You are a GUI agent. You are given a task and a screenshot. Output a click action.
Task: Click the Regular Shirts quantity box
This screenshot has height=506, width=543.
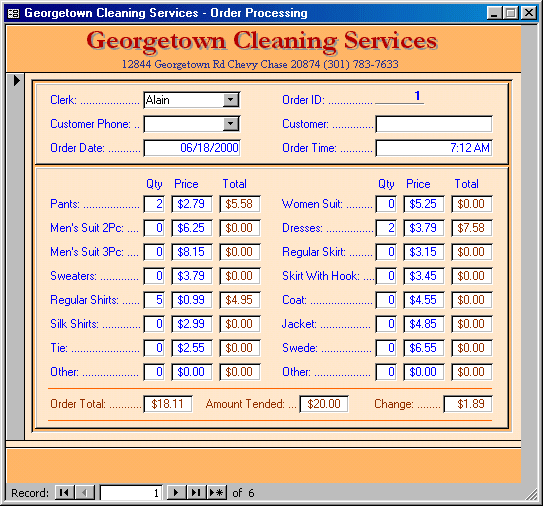tap(154, 300)
